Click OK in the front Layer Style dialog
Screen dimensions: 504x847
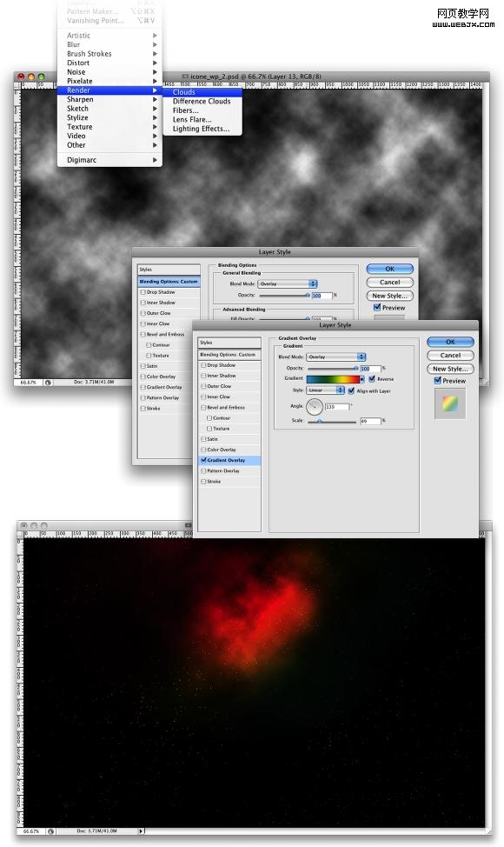pyautogui.click(x=450, y=342)
